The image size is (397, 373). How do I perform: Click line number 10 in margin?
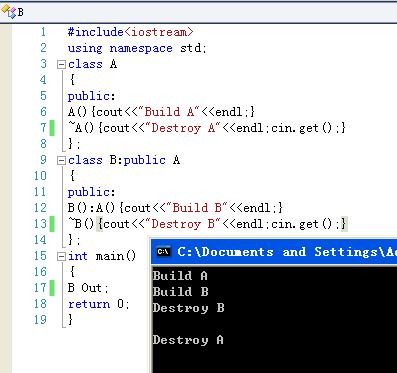click(41, 176)
